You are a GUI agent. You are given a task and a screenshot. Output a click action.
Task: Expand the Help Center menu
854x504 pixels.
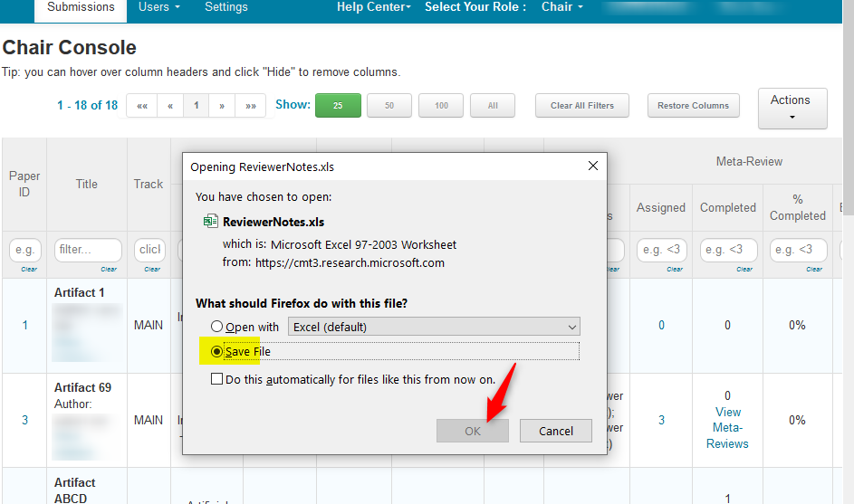coord(374,7)
